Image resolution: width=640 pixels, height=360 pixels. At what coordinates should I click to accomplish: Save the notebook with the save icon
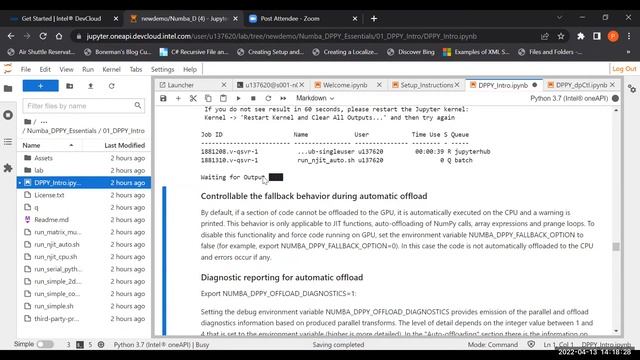tap(163, 98)
